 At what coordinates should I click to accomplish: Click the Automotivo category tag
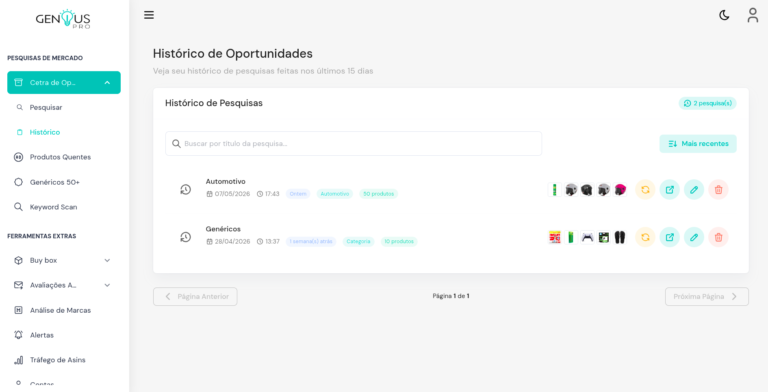(x=335, y=194)
